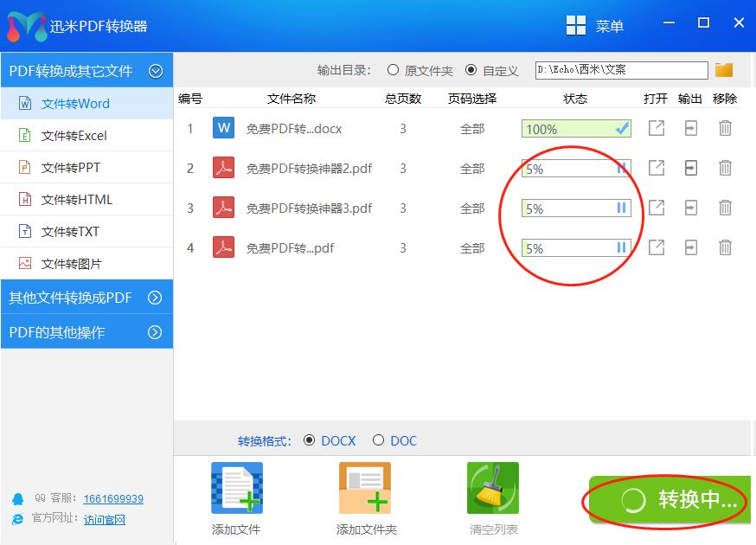
Task: Pause conversion of 免费PDF转换神器2.pdf
Action: (x=621, y=168)
